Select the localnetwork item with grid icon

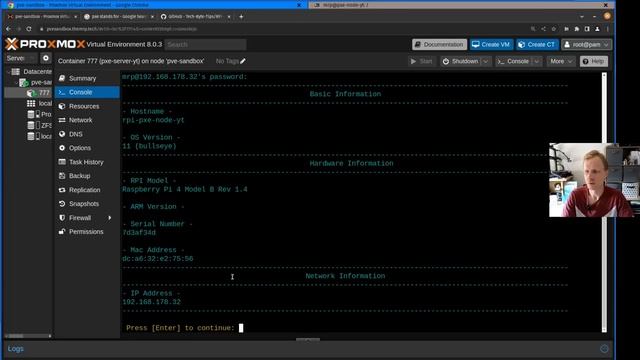point(40,104)
